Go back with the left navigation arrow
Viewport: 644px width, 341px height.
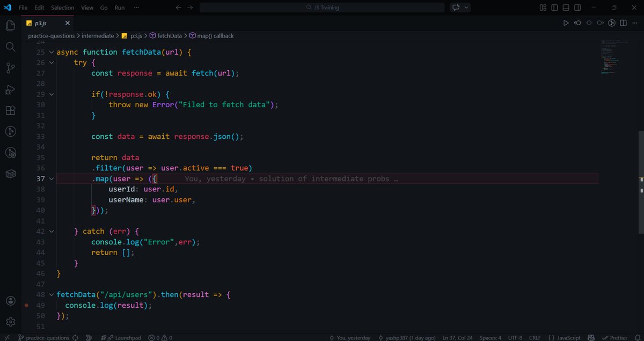(179, 8)
